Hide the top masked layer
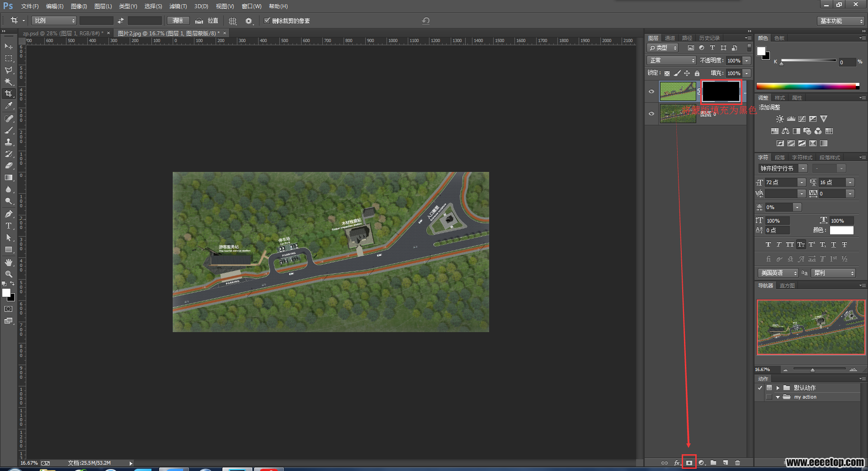This screenshot has height=471, width=868. click(x=651, y=91)
